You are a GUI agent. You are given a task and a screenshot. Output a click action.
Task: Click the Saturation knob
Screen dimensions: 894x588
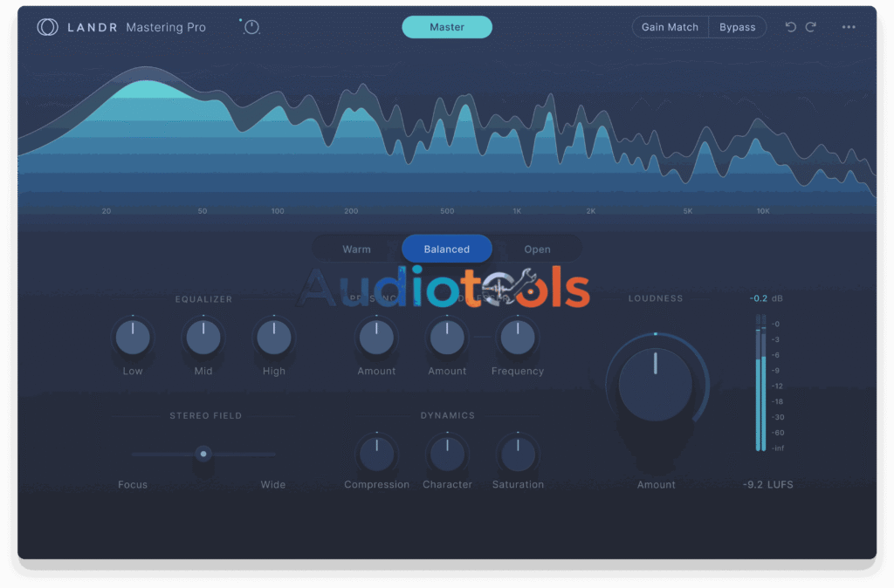(518, 454)
